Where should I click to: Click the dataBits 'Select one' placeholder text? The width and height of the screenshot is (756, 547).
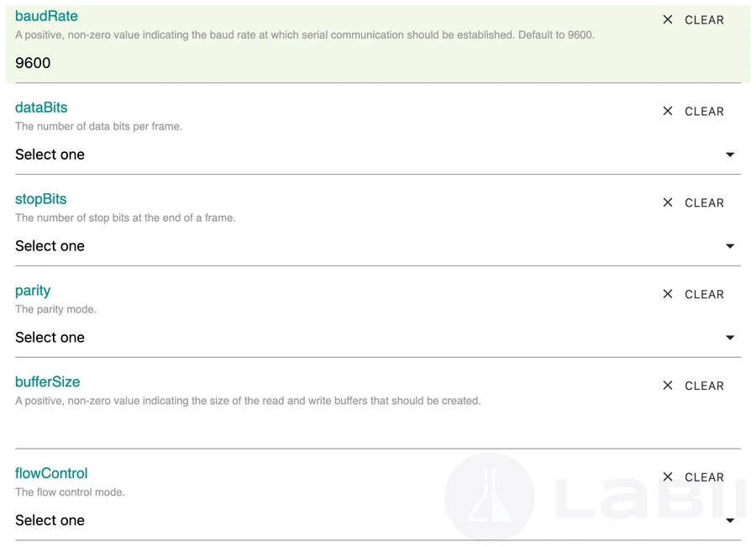(x=50, y=155)
